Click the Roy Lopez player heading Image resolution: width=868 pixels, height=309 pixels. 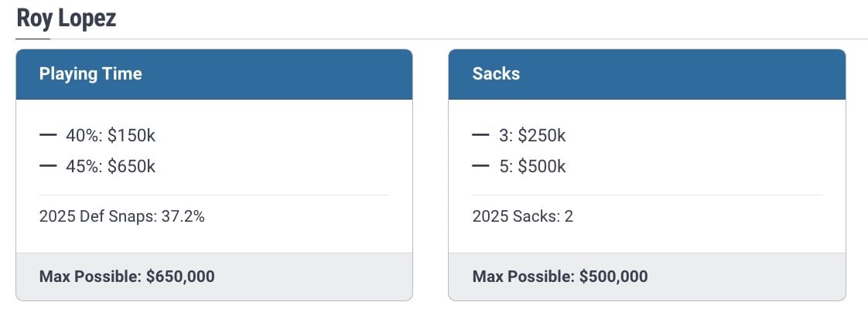(x=67, y=19)
